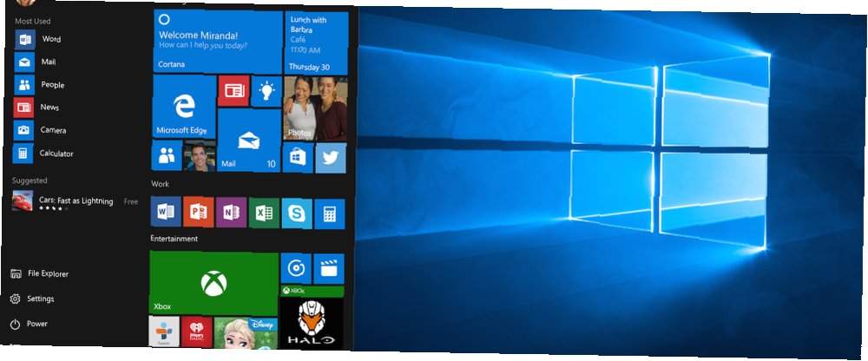Launch Camera from the Most Used list
This screenshot has height=361, width=868.
pos(40,130)
